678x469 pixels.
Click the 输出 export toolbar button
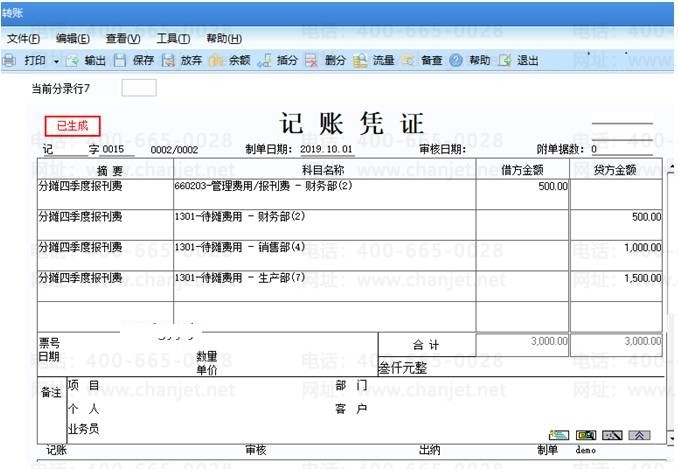[86, 61]
